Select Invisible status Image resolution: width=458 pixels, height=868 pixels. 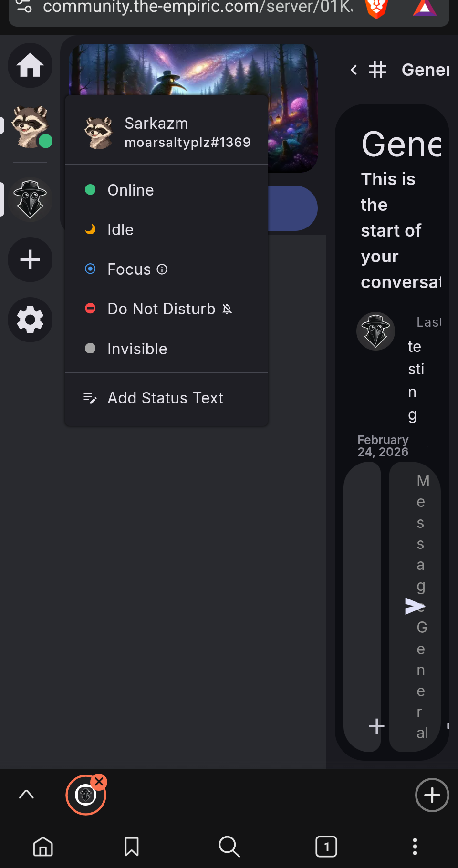pos(167,349)
